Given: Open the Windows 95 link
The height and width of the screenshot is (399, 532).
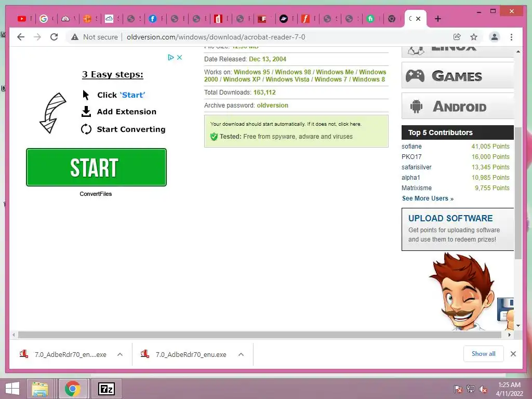Looking at the screenshot, I should click(x=252, y=72).
